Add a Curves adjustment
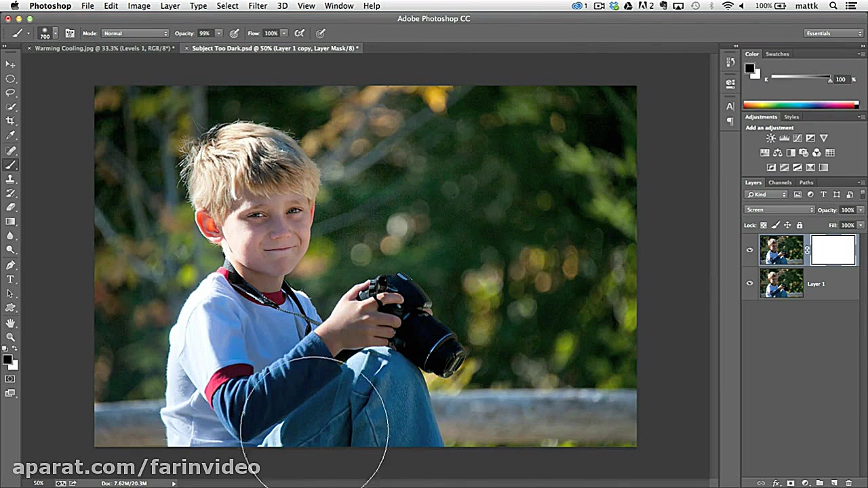868x488 pixels. (797, 138)
